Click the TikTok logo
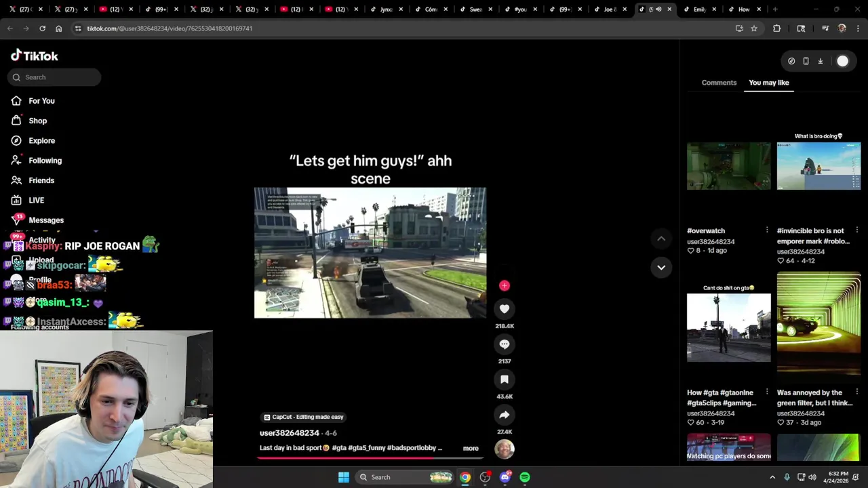This screenshot has height=488, width=868. (x=35, y=56)
